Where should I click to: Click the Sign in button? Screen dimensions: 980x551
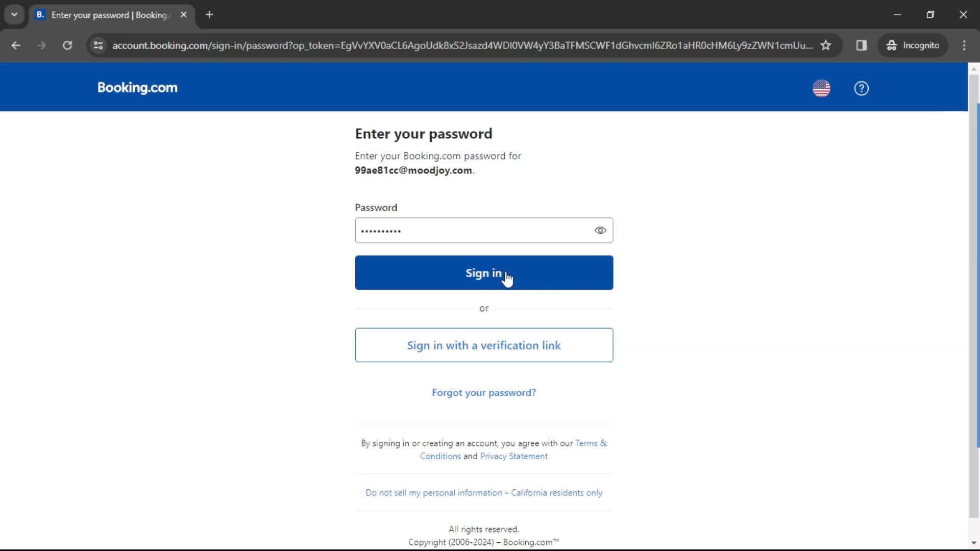pyautogui.click(x=483, y=272)
